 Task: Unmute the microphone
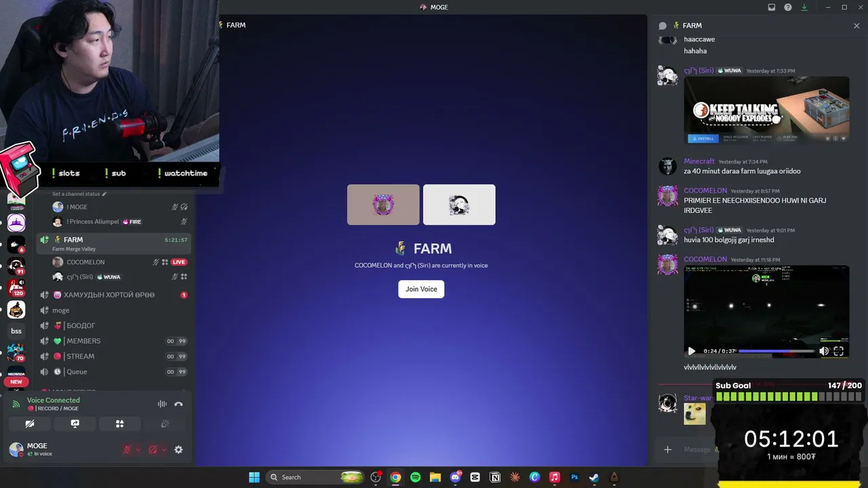[x=126, y=449]
